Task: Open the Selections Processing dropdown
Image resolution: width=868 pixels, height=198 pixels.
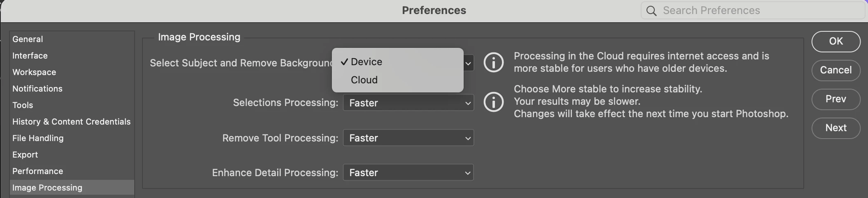Action: pos(408,103)
